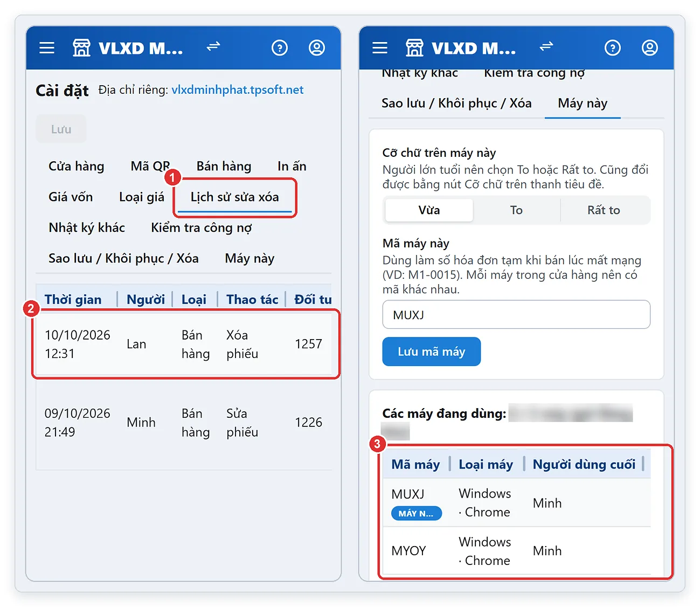The width and height of the screenshot is (700, 607).
Task: Click the 1257 cell in history table
Action: (x=308, y=344)
